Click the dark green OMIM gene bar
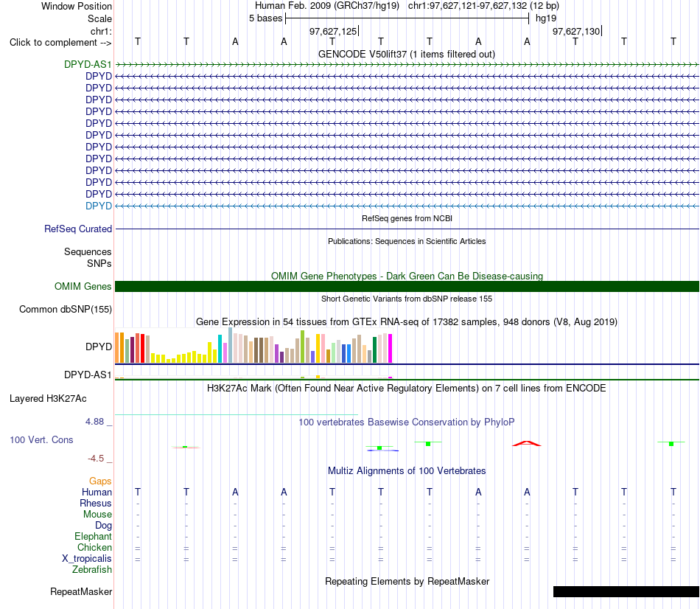The image size is (700, 609). (x=407, y=286)
